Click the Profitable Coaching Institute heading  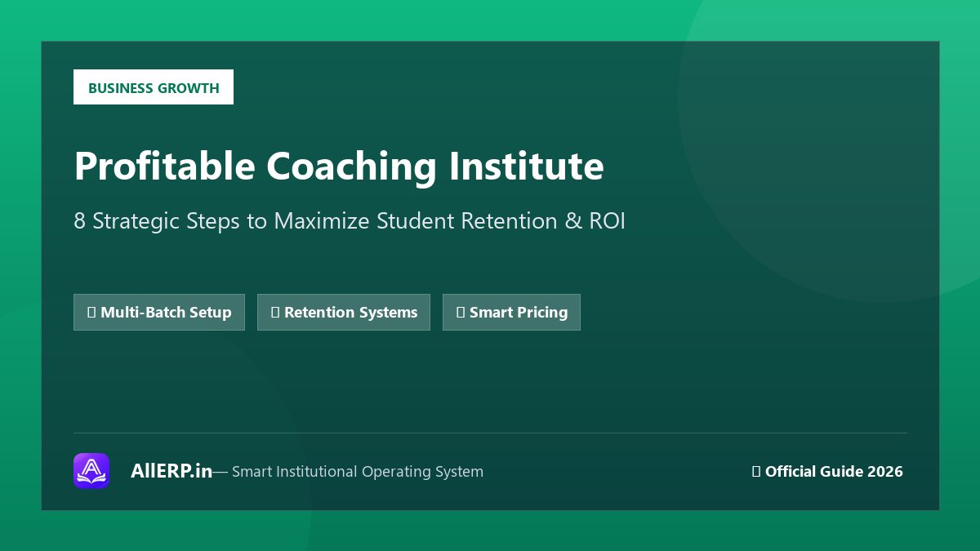pyautogui.click(x=339, y=166)
